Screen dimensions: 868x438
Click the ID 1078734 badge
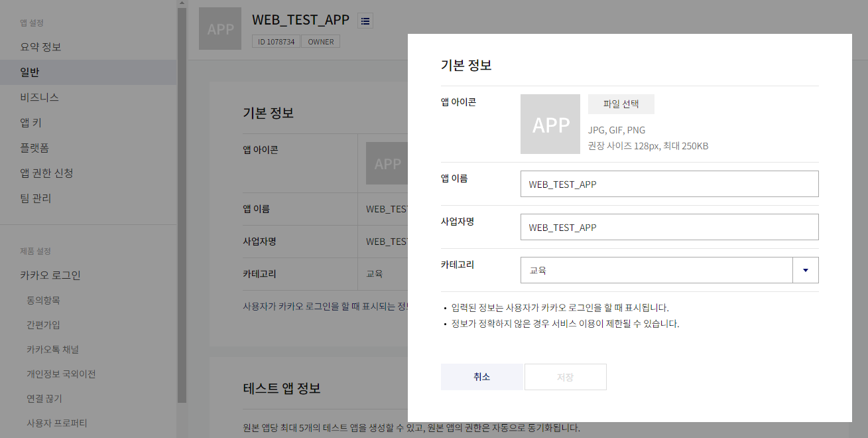[x=276, y=42]
